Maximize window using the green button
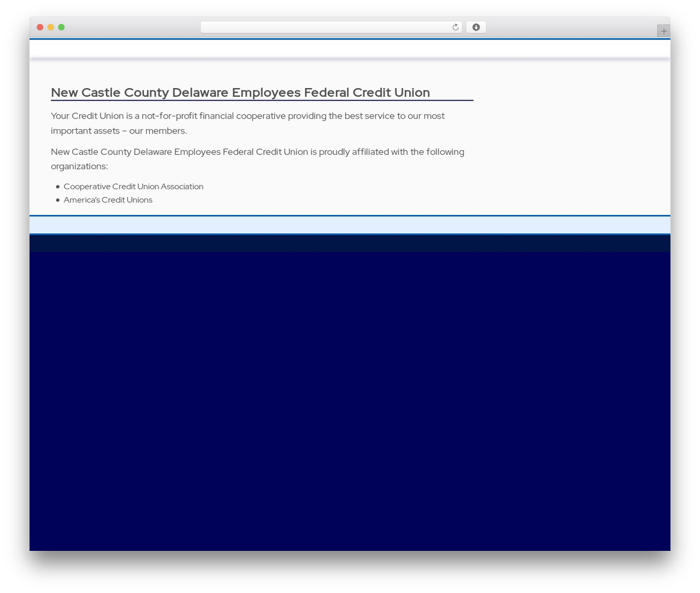Screen dimensions: 700x593 click(61, 27)
